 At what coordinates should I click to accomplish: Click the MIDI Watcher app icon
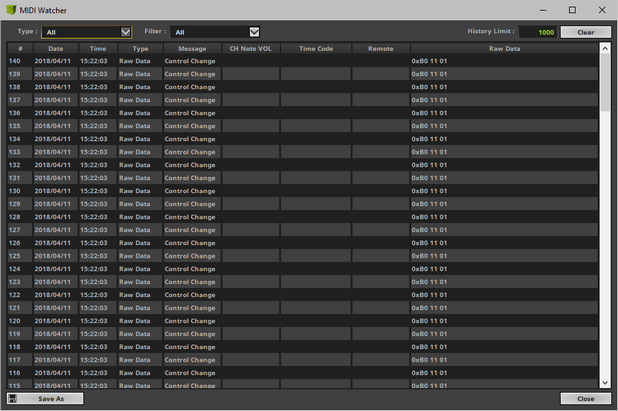tap(11, 10)
